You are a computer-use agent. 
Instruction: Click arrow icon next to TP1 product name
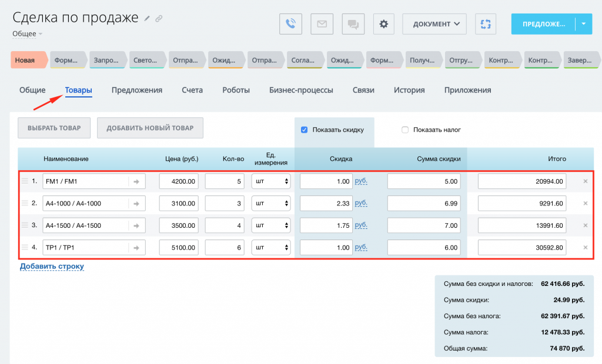136,248
